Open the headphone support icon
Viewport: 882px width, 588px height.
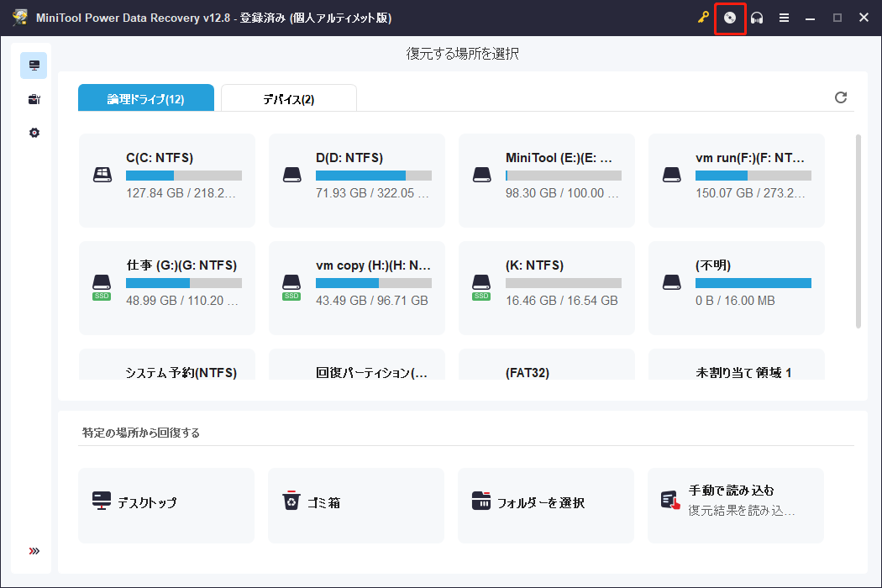pyautogui.click(x=757, y=18)
